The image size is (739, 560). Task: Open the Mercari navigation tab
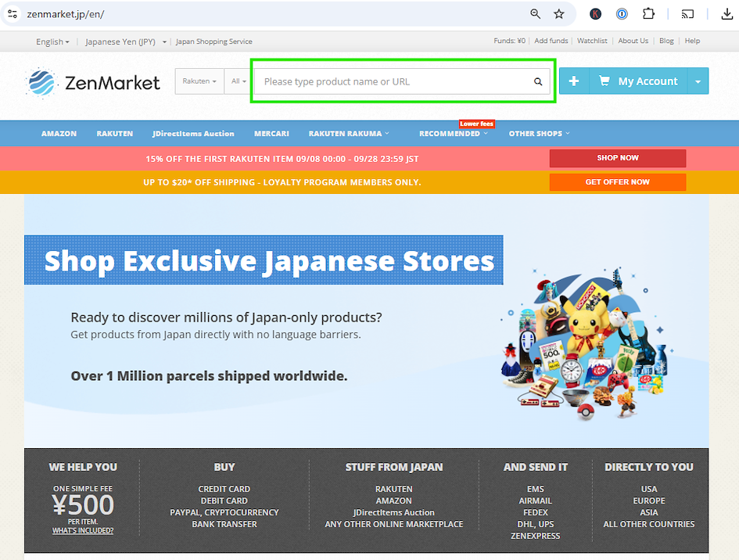pos(271,134)
